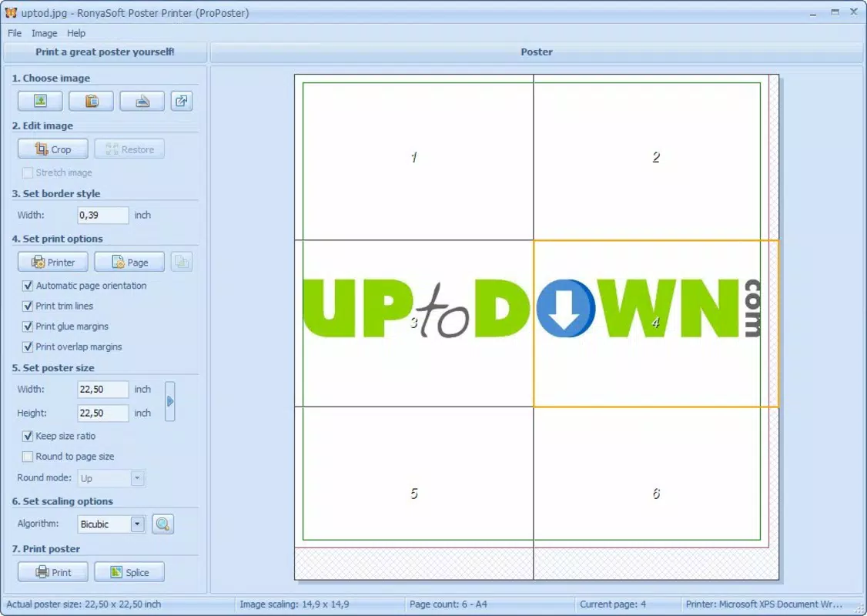Select poster page 1
The image size is (867, 616).
[413, 158]
